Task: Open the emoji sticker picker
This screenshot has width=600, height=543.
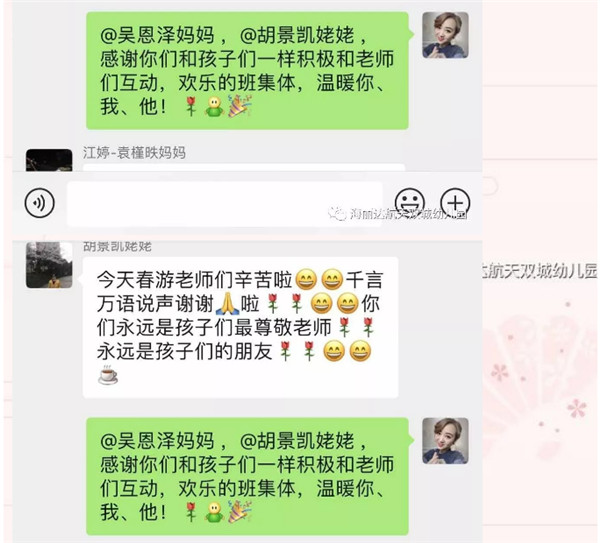Action: click(x=409, y=202)
